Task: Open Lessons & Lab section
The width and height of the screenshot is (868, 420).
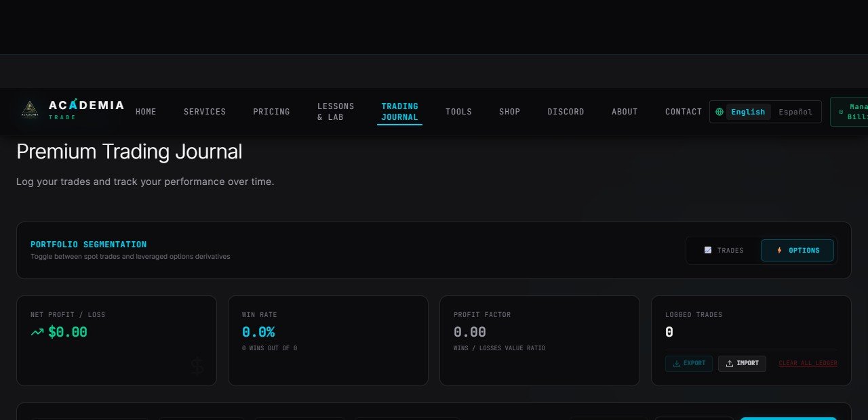Action: pos(336,112)
